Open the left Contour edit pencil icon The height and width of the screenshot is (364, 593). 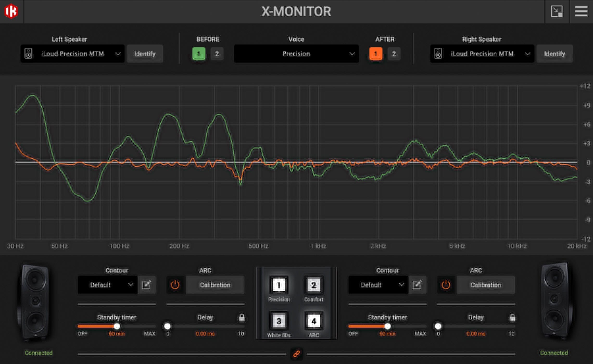click(147, 285)
